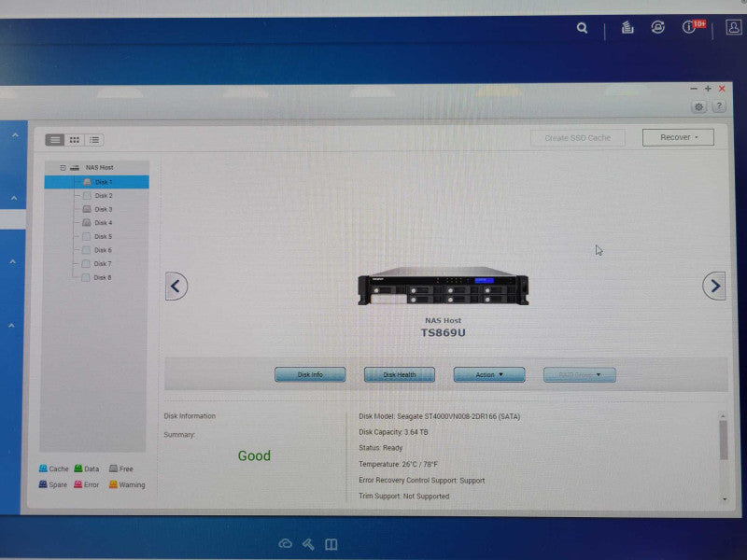Click the Disk Model Seagate ST4000VN008 line

[439, 416]
